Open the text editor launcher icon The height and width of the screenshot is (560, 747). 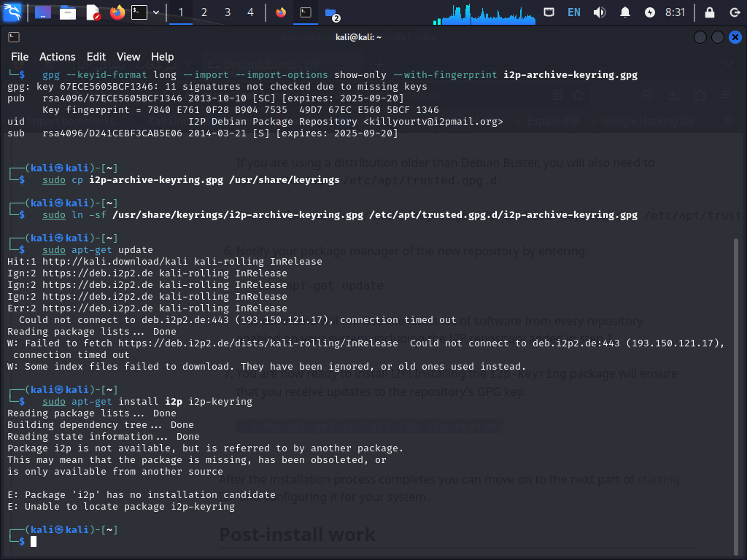click(93, 12)
